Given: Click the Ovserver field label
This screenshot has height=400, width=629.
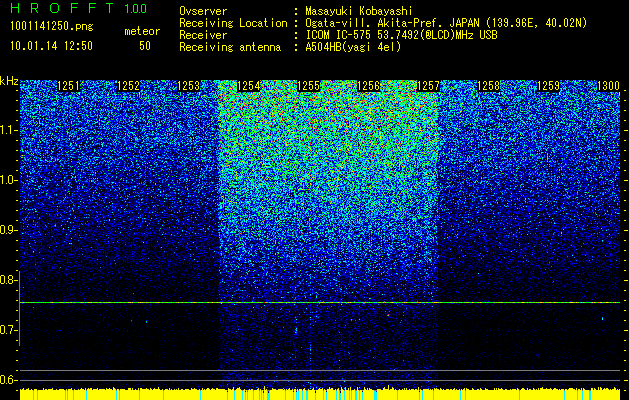Looking at the screenshot, I should click(203, 11).
